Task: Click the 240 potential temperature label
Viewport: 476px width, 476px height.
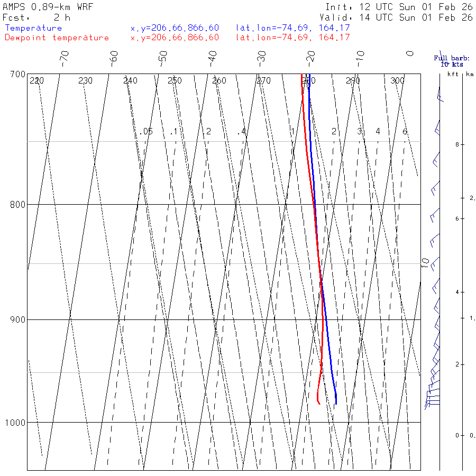Action: click(130, 81)
